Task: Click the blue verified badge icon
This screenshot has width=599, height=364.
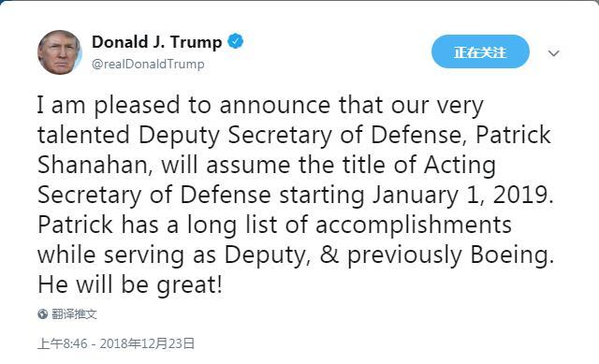Action: coord(236,41)
